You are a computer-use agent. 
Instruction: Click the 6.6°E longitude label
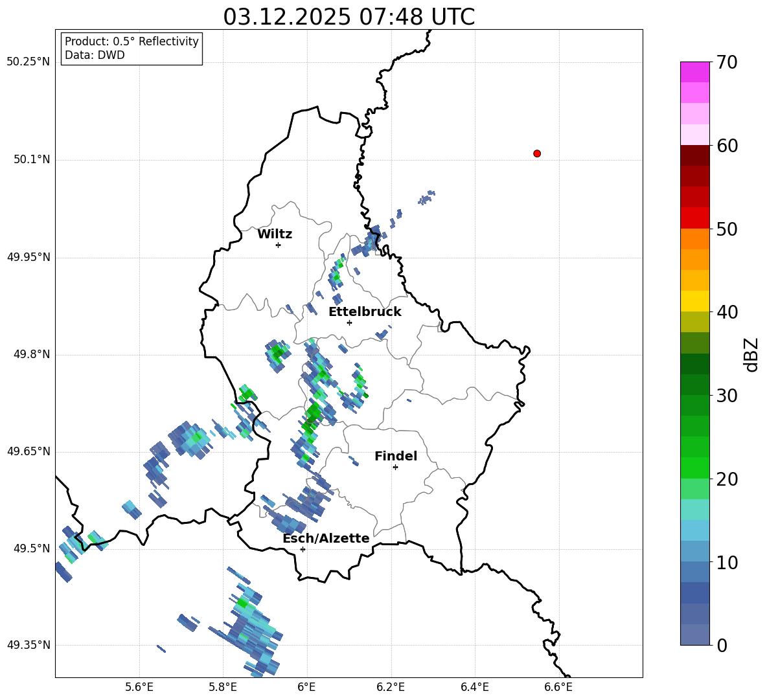558,687
